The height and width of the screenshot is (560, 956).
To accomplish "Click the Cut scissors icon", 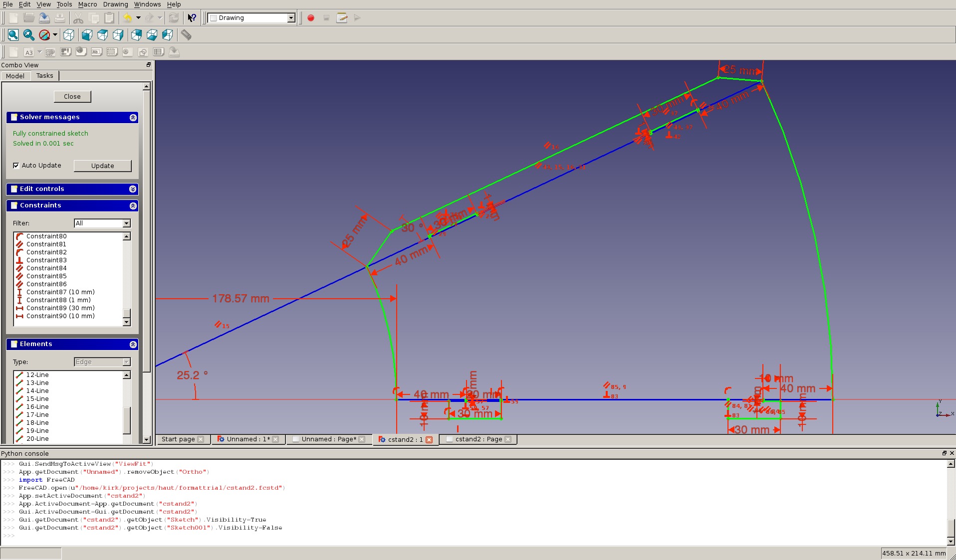I will coord(78,18).
